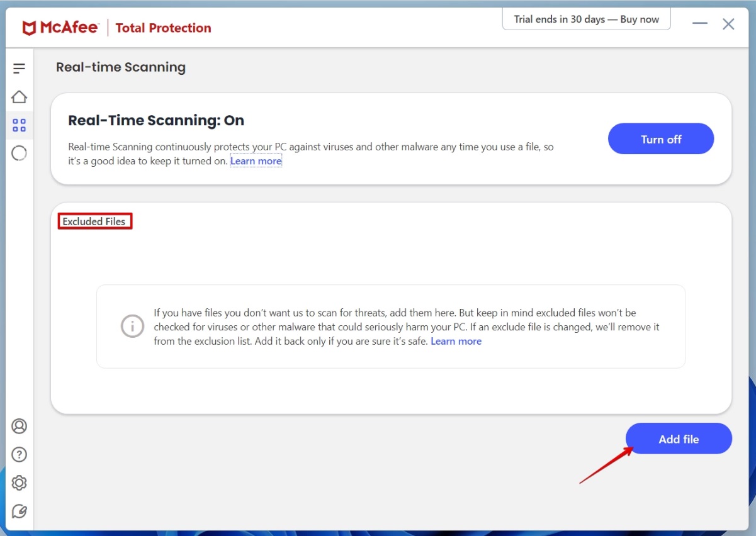The width and height of the screenshot is (756, 536).
Task: Select the grid-shaped My Protection icon
Action: point(19,125)
